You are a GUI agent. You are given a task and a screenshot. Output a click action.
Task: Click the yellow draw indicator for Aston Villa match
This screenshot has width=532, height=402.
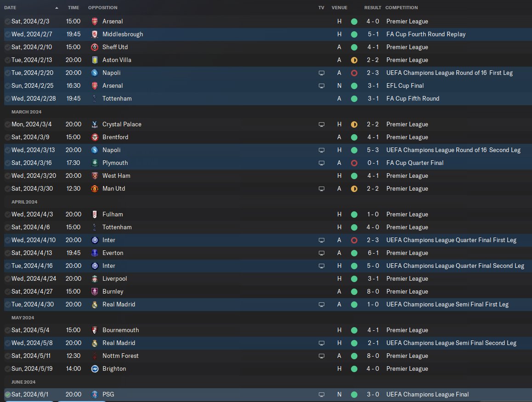[x=354, y=60]
